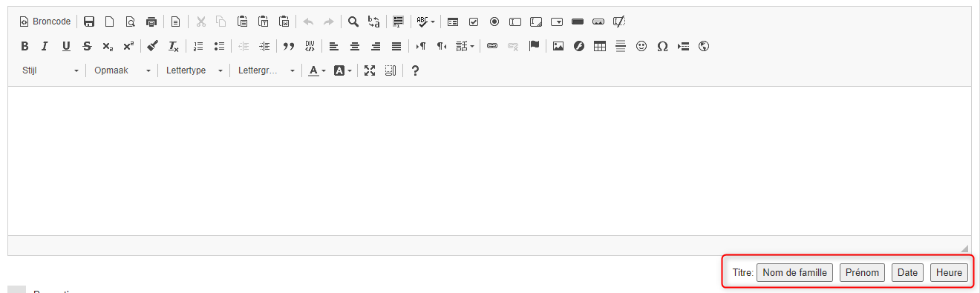
Task: Toggle blockquote formatting
Action: click(289, 46)
